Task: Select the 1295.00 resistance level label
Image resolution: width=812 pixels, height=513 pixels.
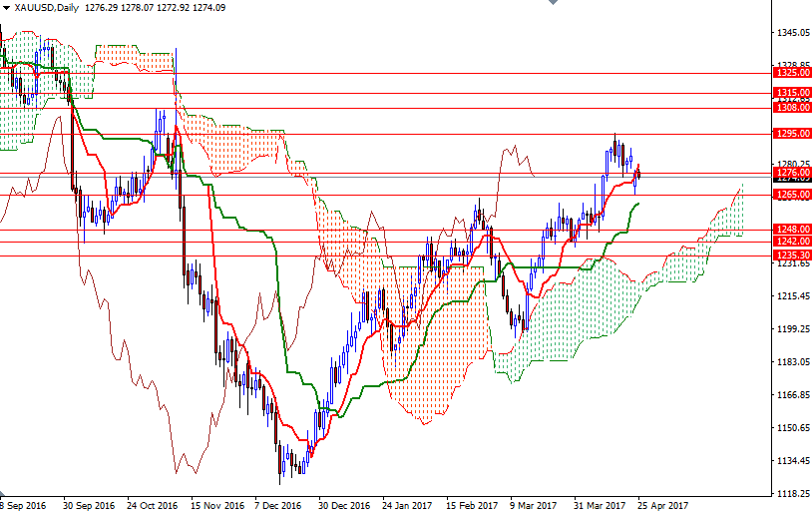Action: click(791, 134)
